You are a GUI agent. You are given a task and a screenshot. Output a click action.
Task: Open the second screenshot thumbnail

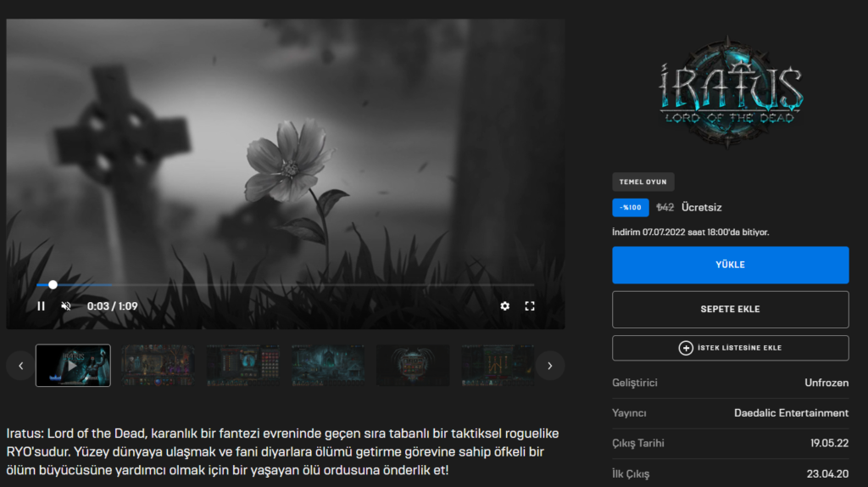click(x=158, y=366)
